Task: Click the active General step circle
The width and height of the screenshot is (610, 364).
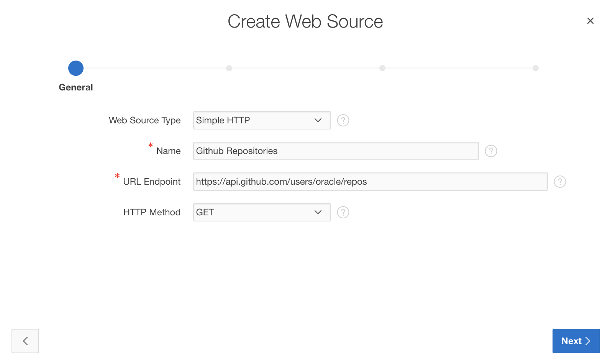Action: pyautogui.click(x=76, y=68)
